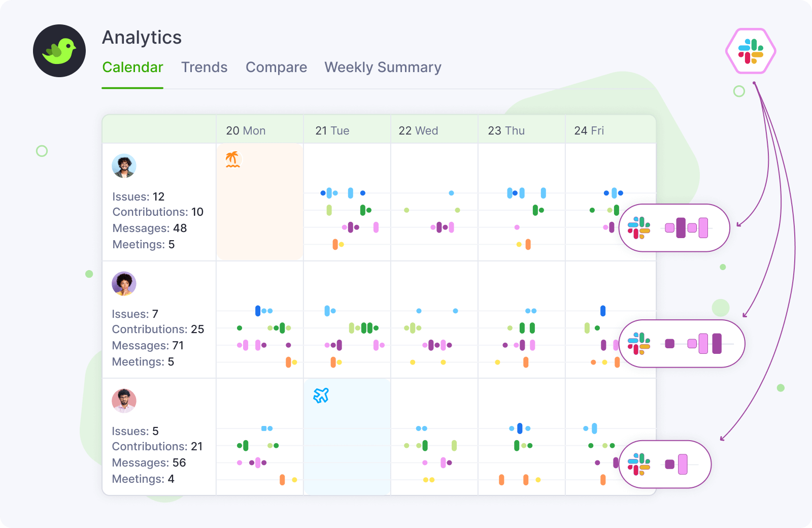Click the first team member's avatar
The height and width of the screenshot is (528, 812).
[x=124, y=166]
